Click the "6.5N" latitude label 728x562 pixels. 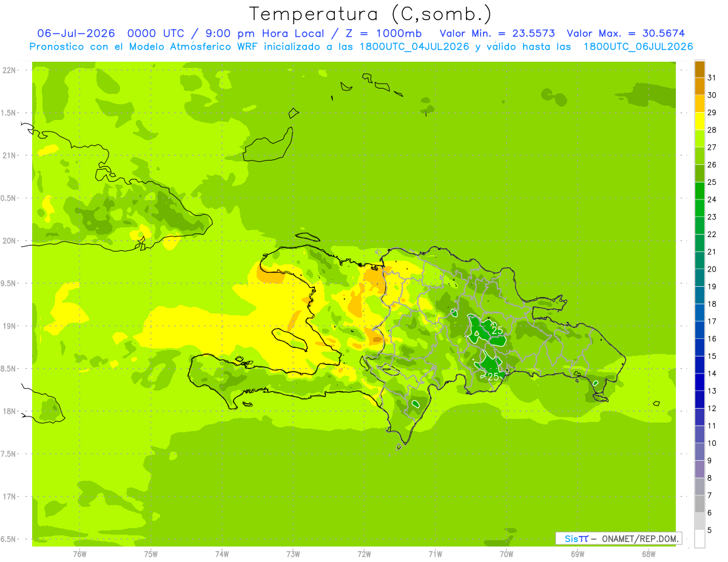click(x=9, y=539)
